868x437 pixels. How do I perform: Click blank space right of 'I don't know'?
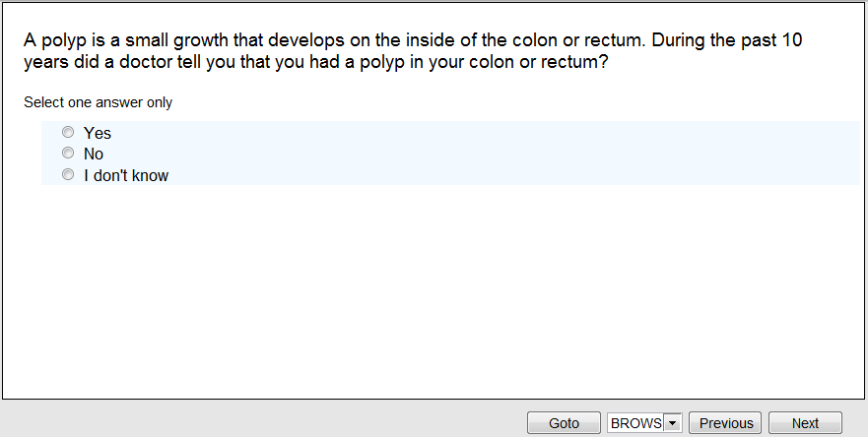pos(493,176)
